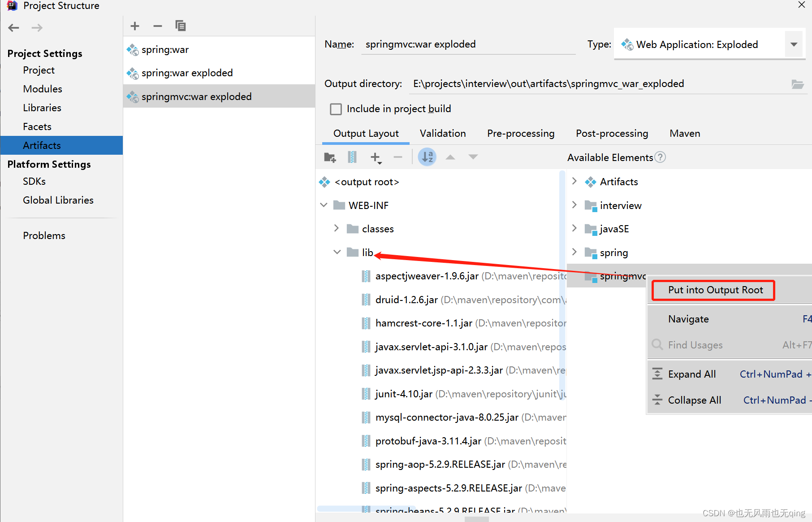
Task: Click the WEB-INF folder icon
Action: 339,205
